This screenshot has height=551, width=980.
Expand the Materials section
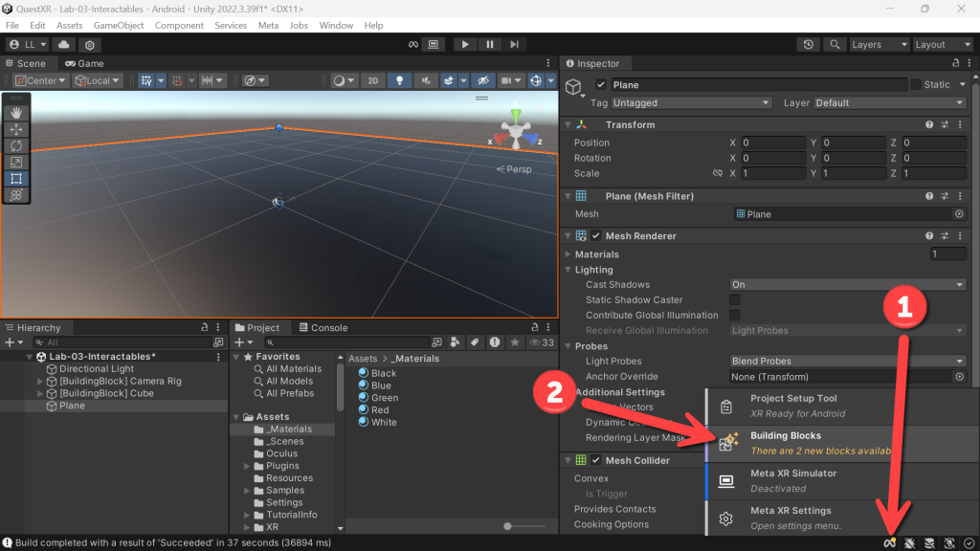point(568,254)
